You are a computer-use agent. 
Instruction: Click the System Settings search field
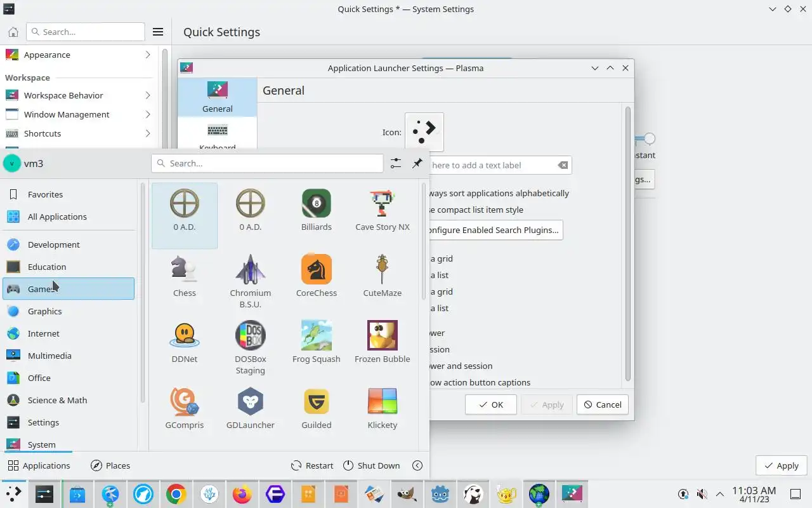86,32
